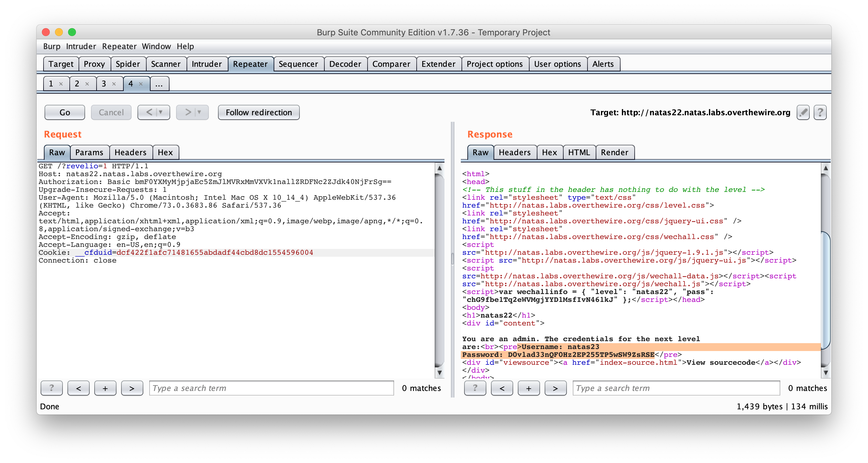The height and width of the screenshot is (463, 868).
Task: Click the request search help question icon
Action: point(52,388)
